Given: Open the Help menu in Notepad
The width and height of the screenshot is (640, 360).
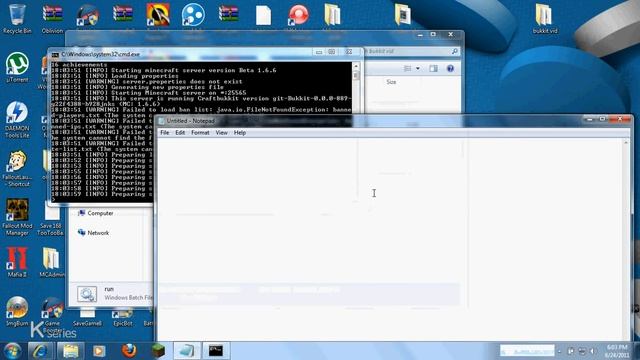Looking at the screenshot, I should [240, 133].
